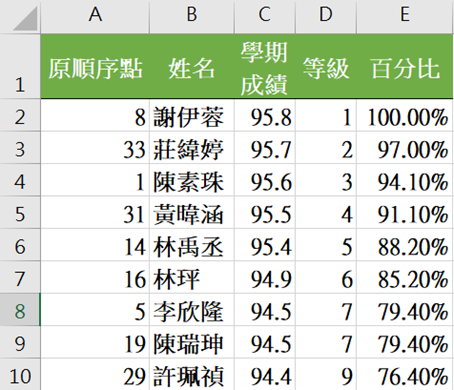
Task: Select row 5 header
Action: coord(20,212)
